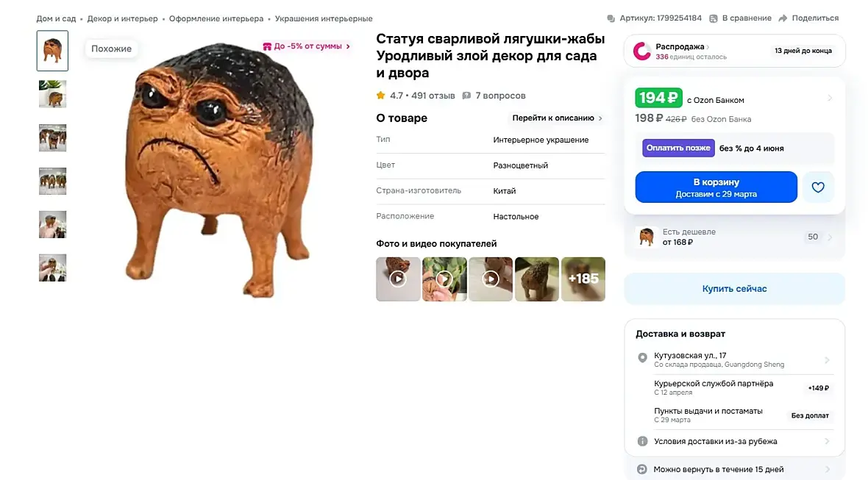This screenshot has width=868, height=480.
Task: Click the 'Оплатить позже' pay later button
Action: (678, 148)
